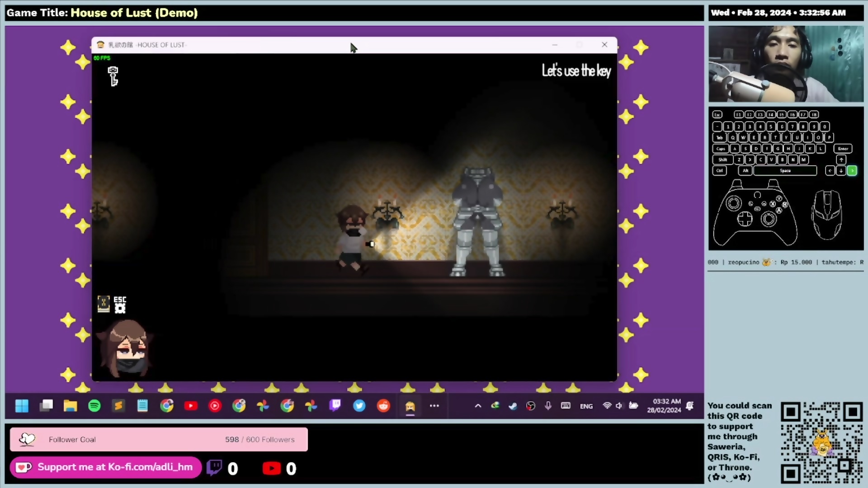Open File Explorer from the taskbar
This screenshot has width=868, height=488.
(x=70, y=406)
